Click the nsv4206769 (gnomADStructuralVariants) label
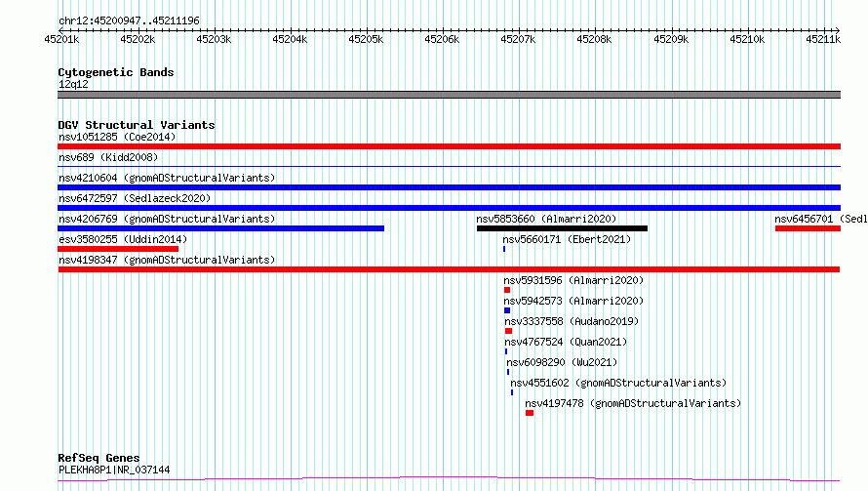Screen dimensions: 868x491 click(167, 219)
